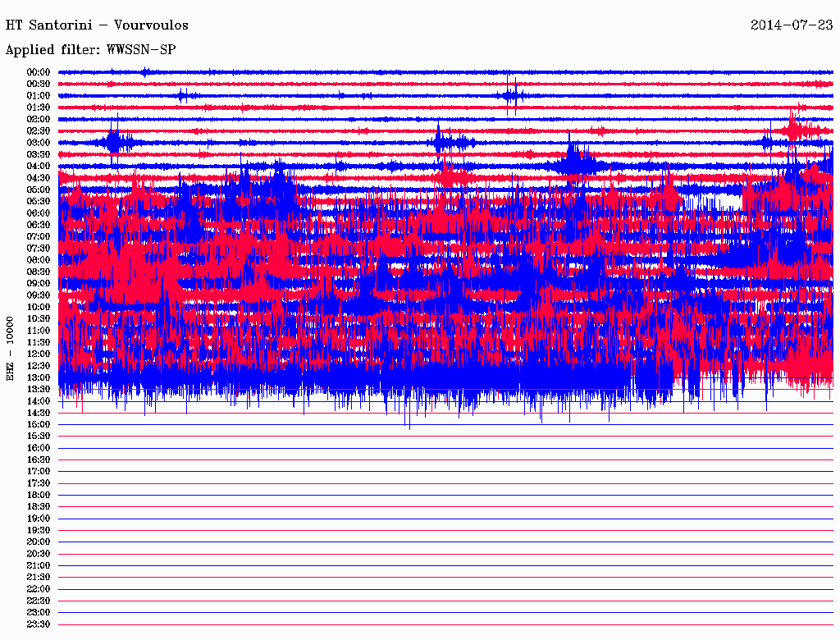Select the 23:30 time label
Image resolution: width=840 pixels, height=640 pixels.
[x=39, y=624]
